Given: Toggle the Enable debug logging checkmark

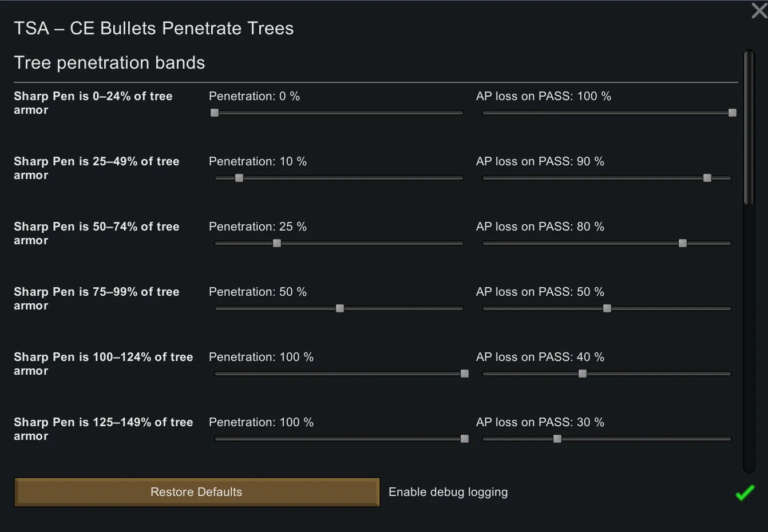Looking at the screenshot, I should tap(745, 493).
